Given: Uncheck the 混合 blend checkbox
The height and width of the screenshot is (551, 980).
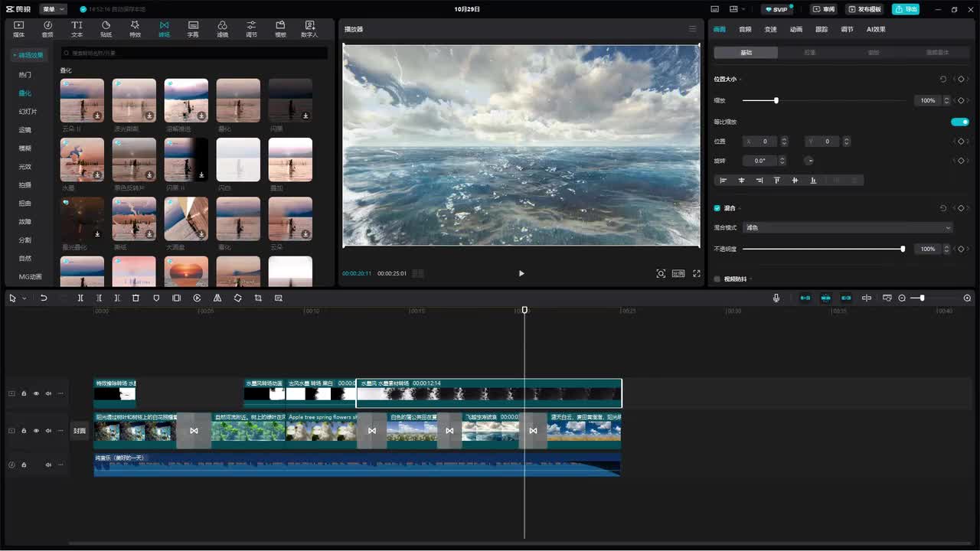Looking at the screenshot, I should click(717, 208).
